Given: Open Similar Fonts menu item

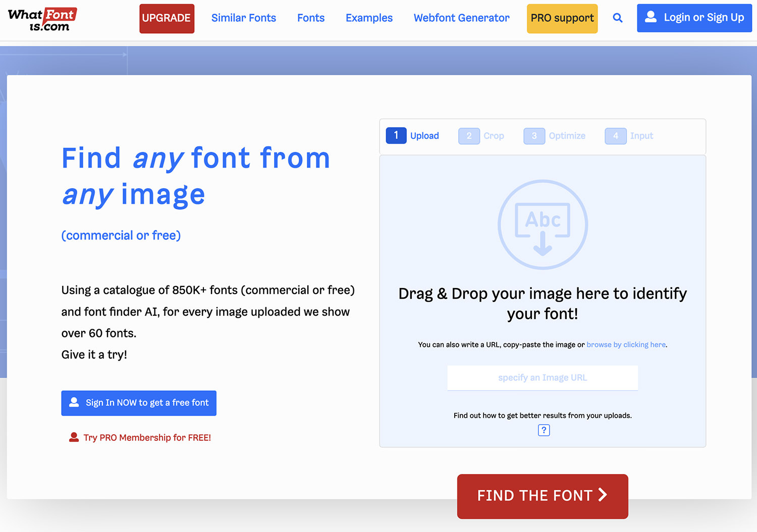Looking at the screenshot, I should click(244, 18).
